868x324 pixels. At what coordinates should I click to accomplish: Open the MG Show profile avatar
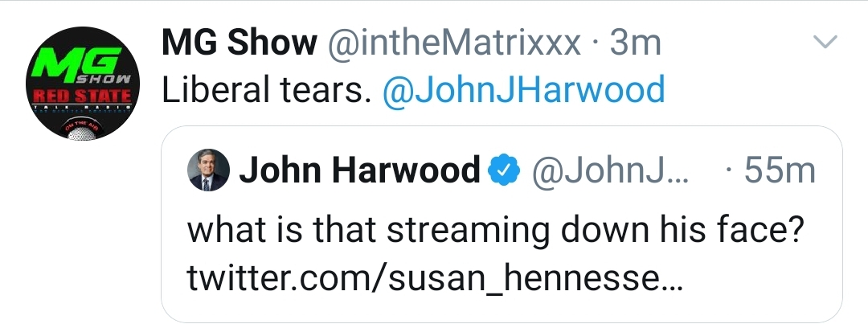click(x=82, y=84)
